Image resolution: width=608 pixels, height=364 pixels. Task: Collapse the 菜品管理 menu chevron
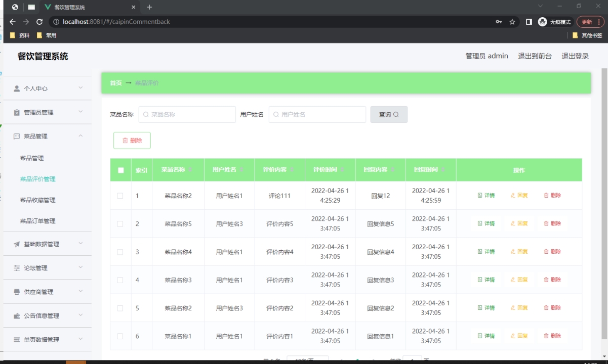click(80, 136)
